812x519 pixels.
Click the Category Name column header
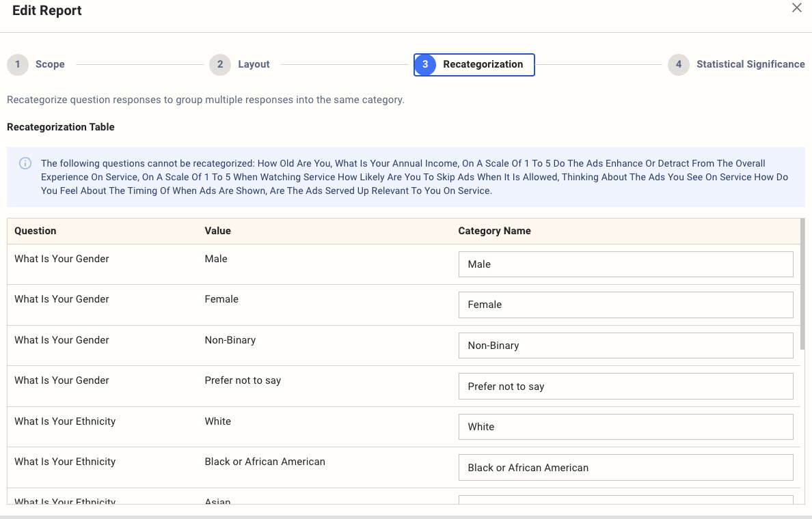coord(495,231)
